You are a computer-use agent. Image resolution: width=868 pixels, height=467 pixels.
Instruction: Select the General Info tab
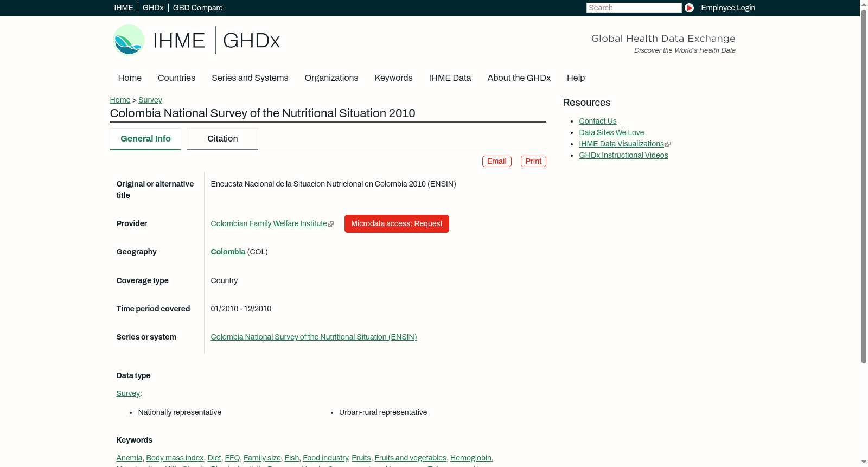pos(145,139)
